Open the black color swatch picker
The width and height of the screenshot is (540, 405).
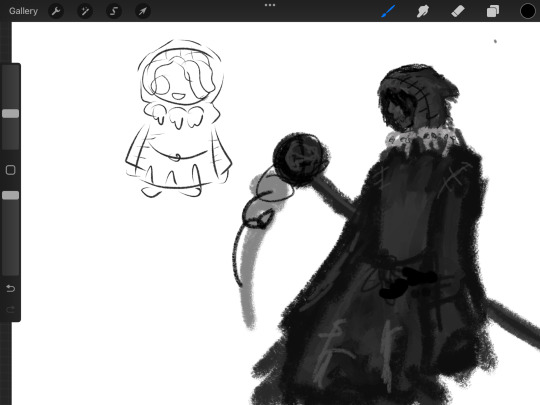(x=528, y=11)
